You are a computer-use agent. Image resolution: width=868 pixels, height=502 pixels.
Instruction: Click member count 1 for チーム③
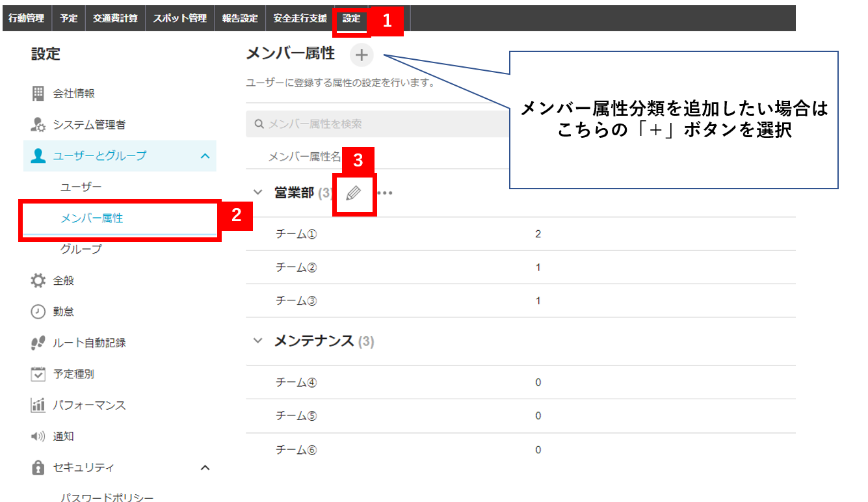pos(538,301)
